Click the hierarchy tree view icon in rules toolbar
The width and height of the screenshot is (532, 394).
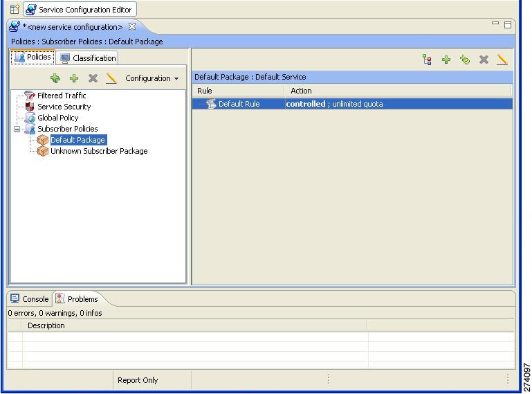427,60
